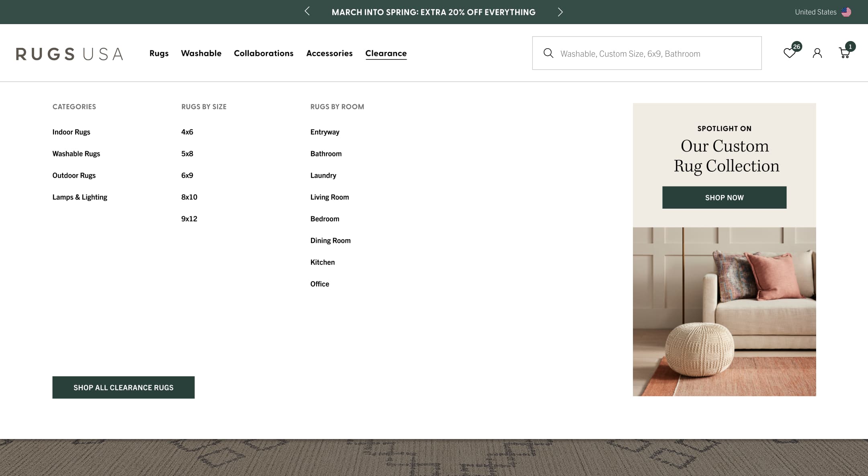Open the wishlist heart icon
Viewport: 868px width, 476px height.
(x=789, y=53)
